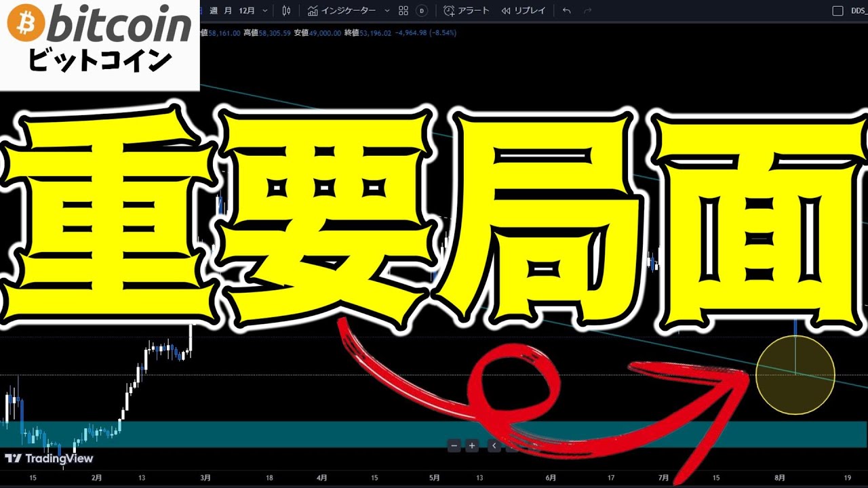Zoom out the chart with minus button
This screenshot has width=868, height=488.
[454, 445]
